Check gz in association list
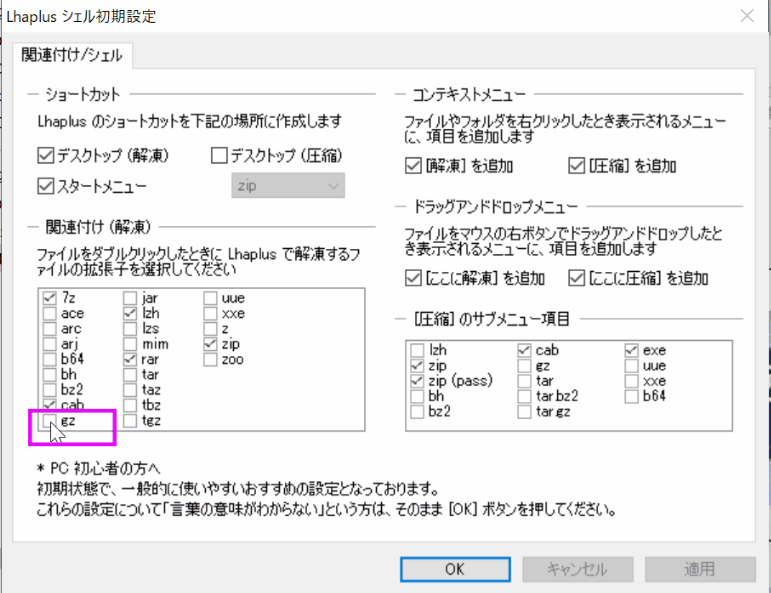 pyautogui.click(x=49, y=420)
